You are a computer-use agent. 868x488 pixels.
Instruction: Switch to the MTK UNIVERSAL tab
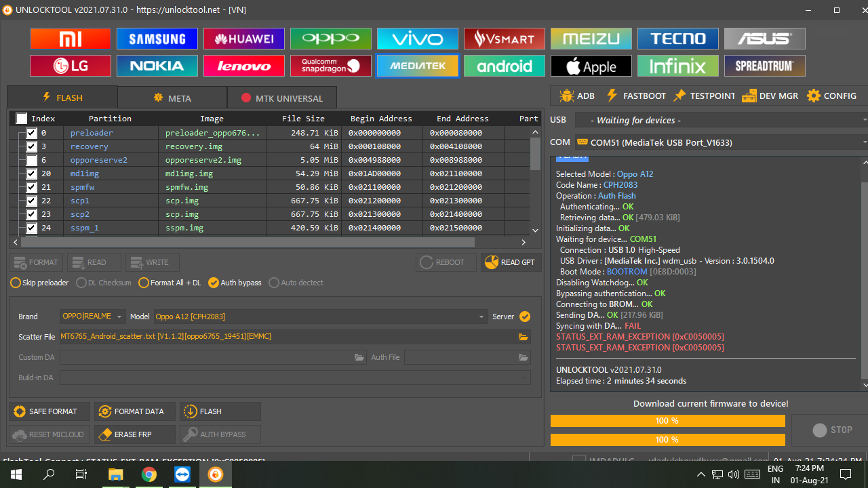pos(282,98)
